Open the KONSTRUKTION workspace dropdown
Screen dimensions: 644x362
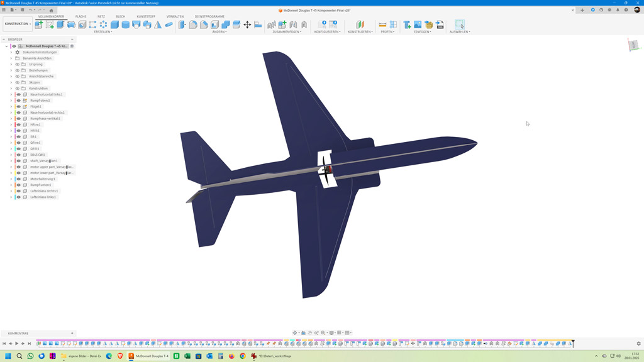[18, 24]
